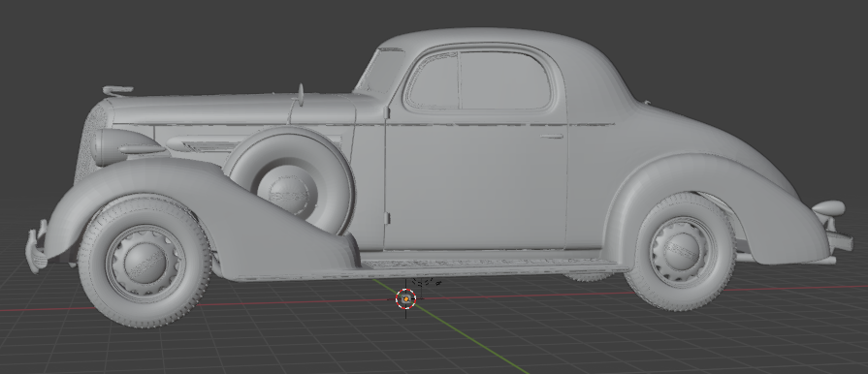Screen dimensions: 868x374
Task: Select the front wheel of the car
Action: (x=145, y=261)
